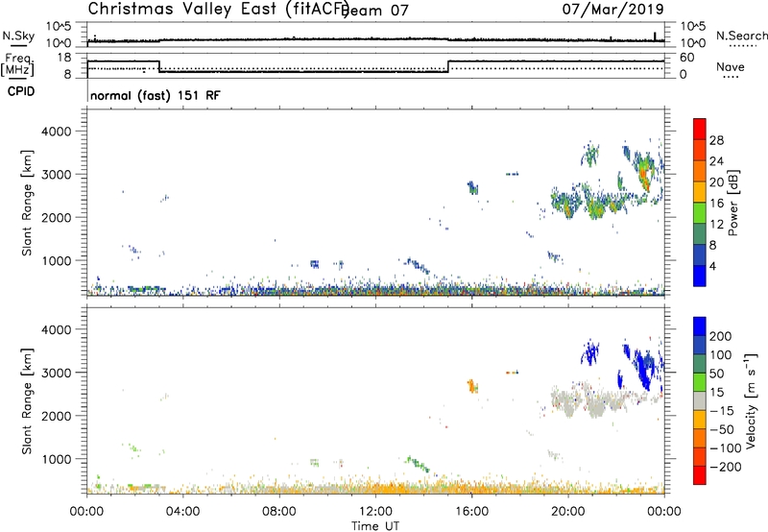
Task: Click the '12:00' time axis tick label
Action: tap(375, 512)
